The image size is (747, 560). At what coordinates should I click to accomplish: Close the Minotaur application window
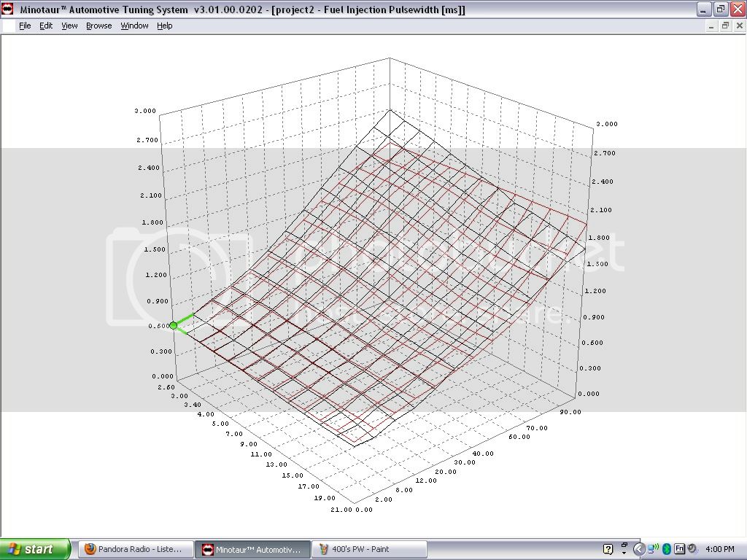pyautogui.click(x=737, y=9)
